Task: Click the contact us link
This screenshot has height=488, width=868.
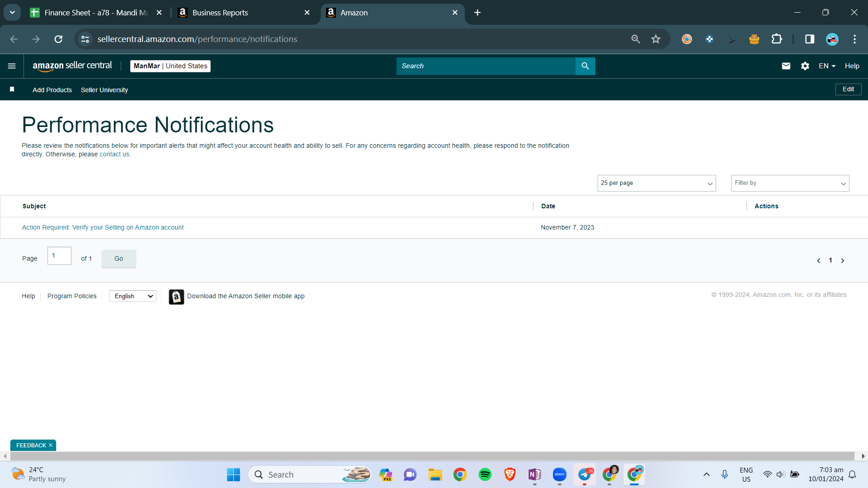Action: (114, 154)
